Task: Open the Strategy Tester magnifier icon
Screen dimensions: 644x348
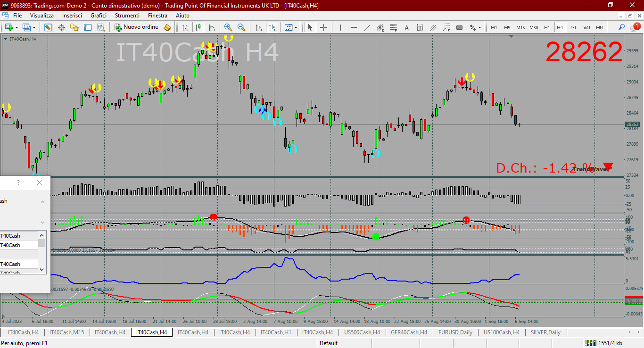Action: [101, 27]
